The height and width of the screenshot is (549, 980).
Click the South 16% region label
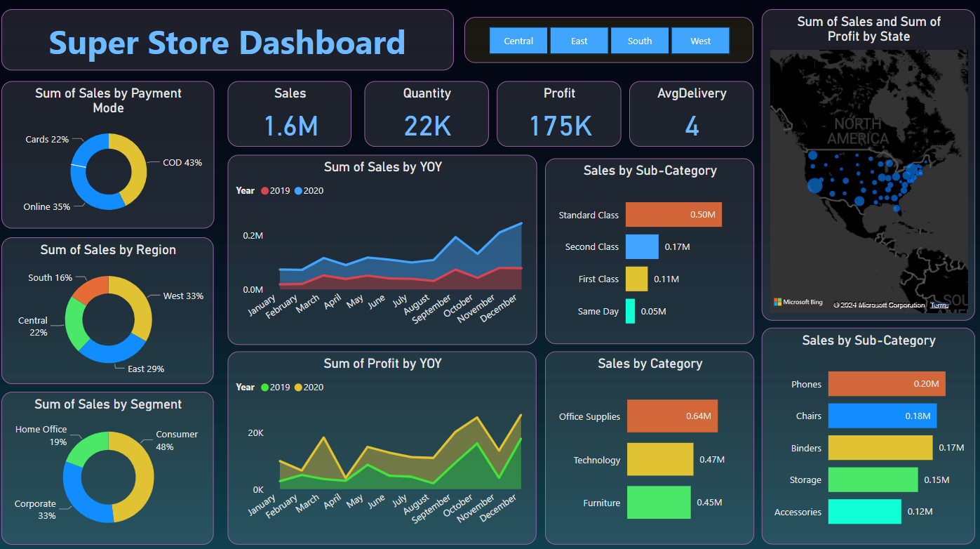pyautogui.click(x=50, y=278)
